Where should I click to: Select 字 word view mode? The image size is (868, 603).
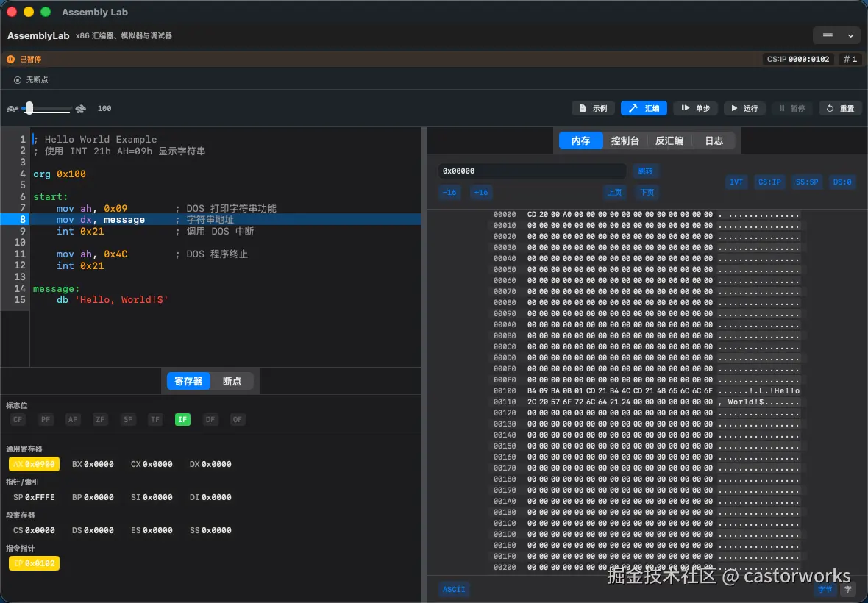pyautogui.click(x=848, y=589)
